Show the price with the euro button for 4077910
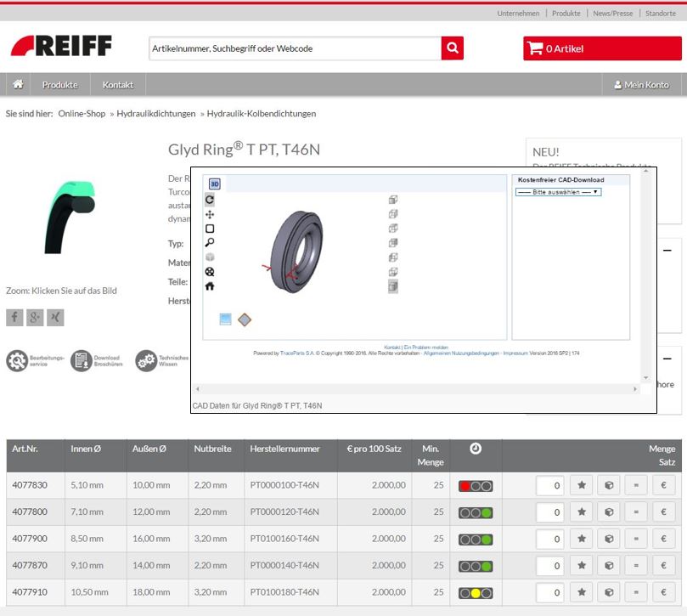The image size is (687, 616). click(663, 591)
